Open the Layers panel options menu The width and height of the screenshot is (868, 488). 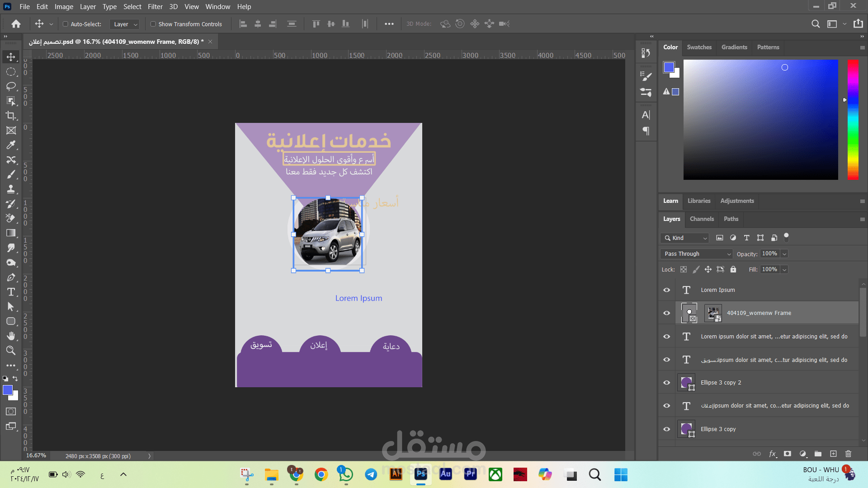(x=862, y=219)
